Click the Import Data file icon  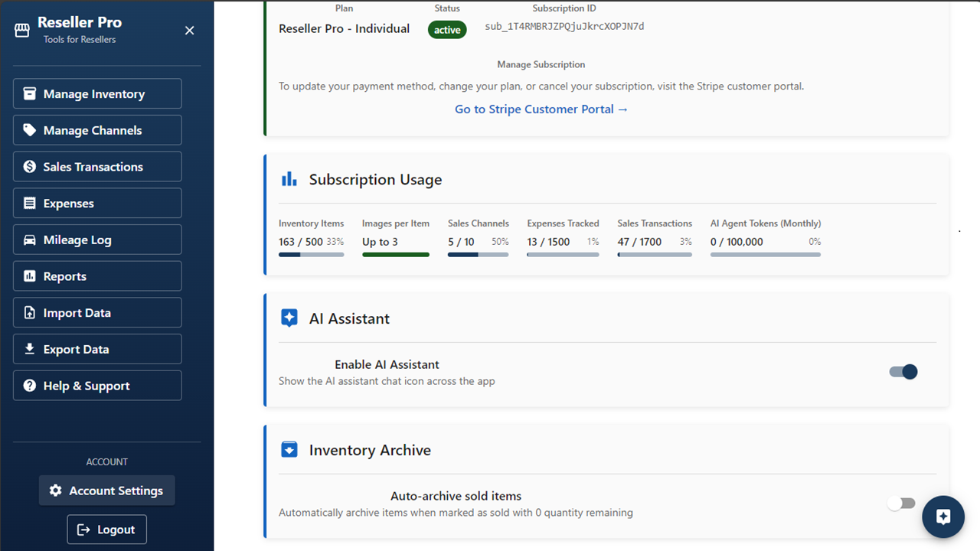(x=30, y=312)
